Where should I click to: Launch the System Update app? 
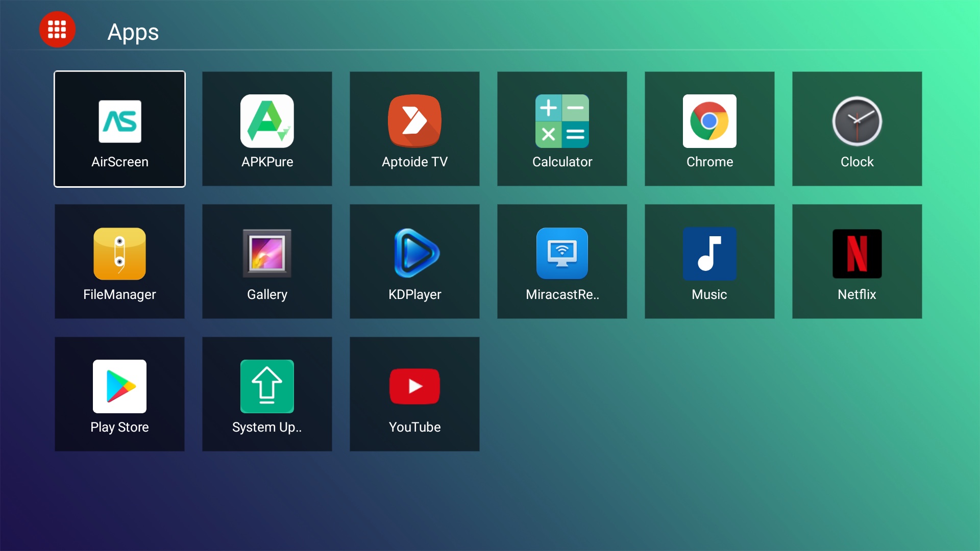pyautogui.click(x=267, y=394)
